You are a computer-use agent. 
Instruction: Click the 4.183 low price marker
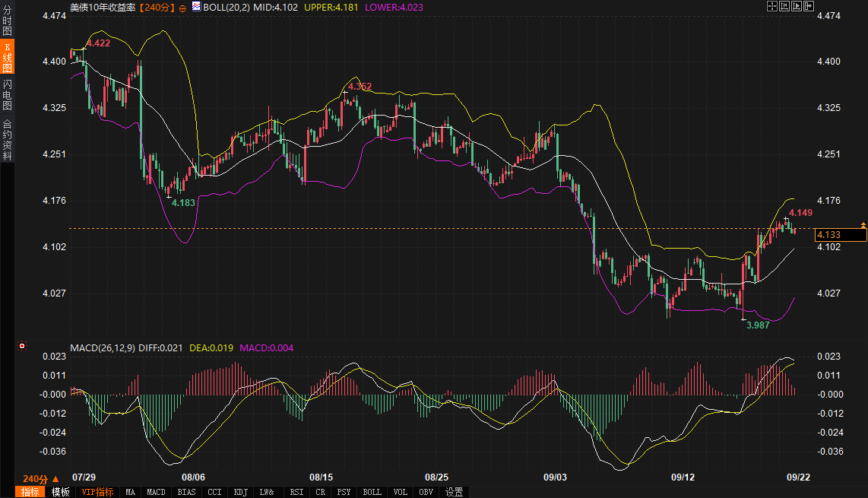(x=183, y=203)
